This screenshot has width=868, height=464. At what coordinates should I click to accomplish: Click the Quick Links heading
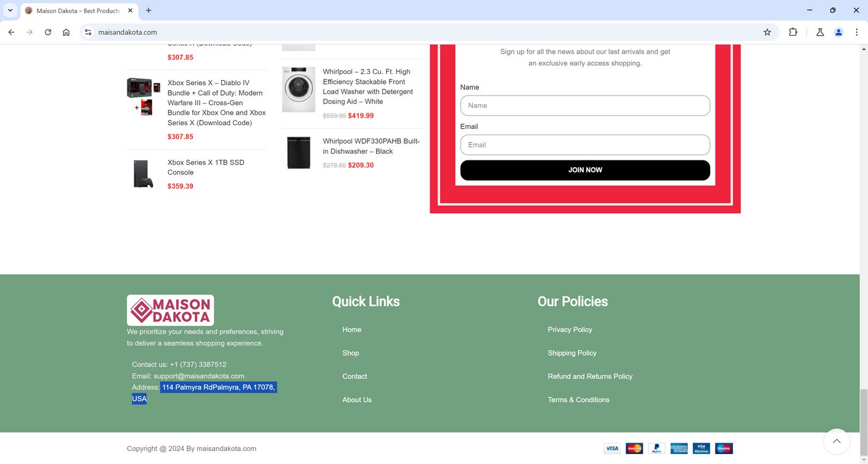[x=366, y=302]
